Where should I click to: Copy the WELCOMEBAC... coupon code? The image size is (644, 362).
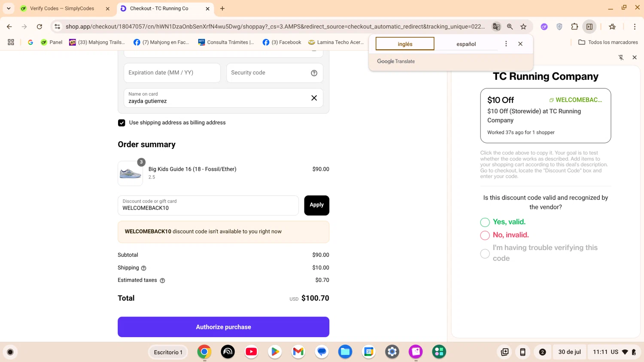576,100
